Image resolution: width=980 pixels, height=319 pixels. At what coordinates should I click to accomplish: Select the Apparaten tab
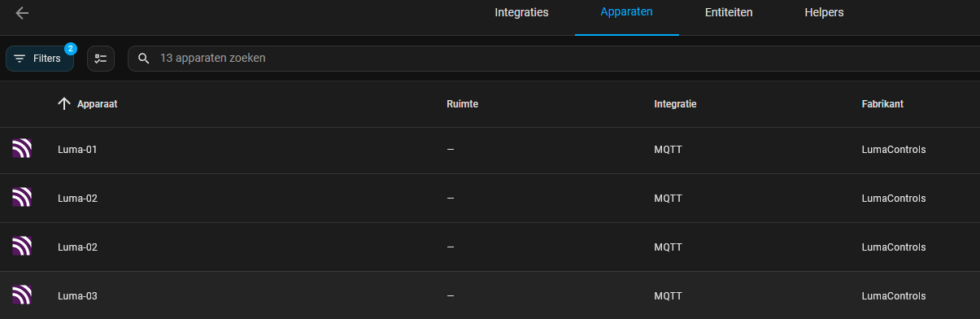point(626,13)
